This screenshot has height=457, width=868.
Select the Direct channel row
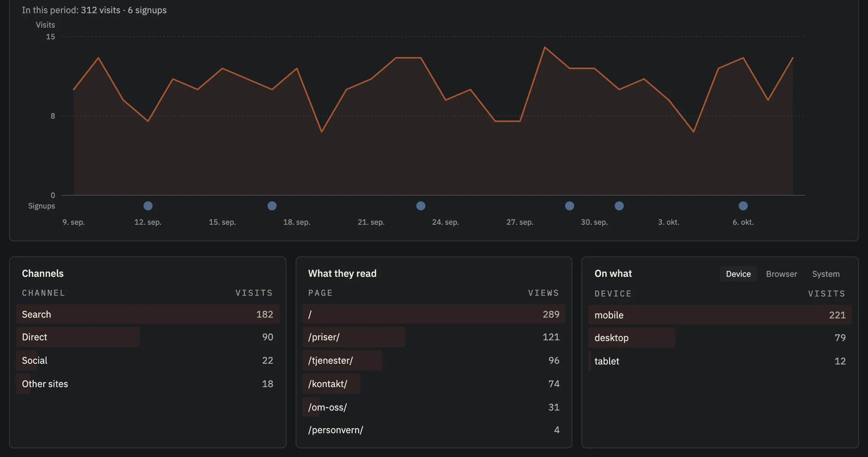[x=148, y=337]
